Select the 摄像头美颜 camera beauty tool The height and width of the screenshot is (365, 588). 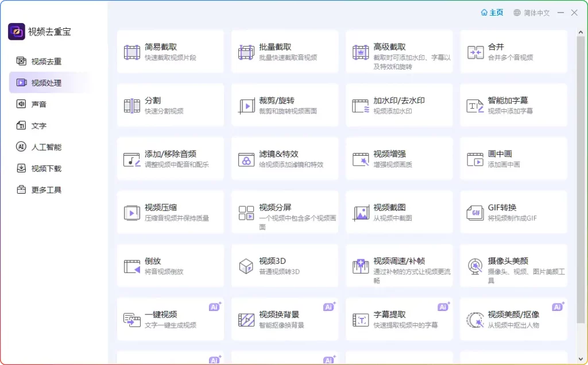point(513,266)
